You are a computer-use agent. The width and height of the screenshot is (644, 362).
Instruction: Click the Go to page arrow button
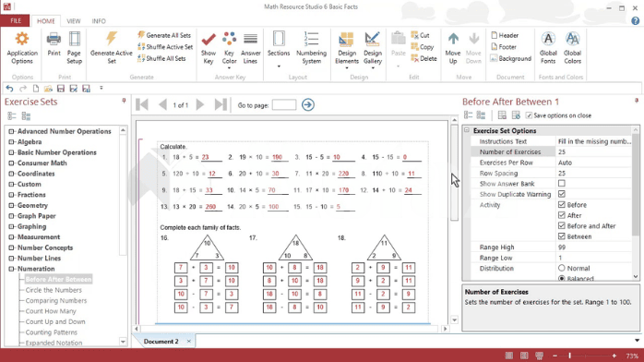pos(307,104)
